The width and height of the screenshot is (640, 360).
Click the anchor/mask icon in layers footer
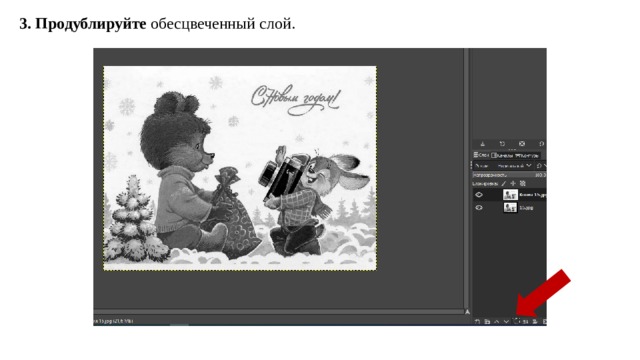535,322
